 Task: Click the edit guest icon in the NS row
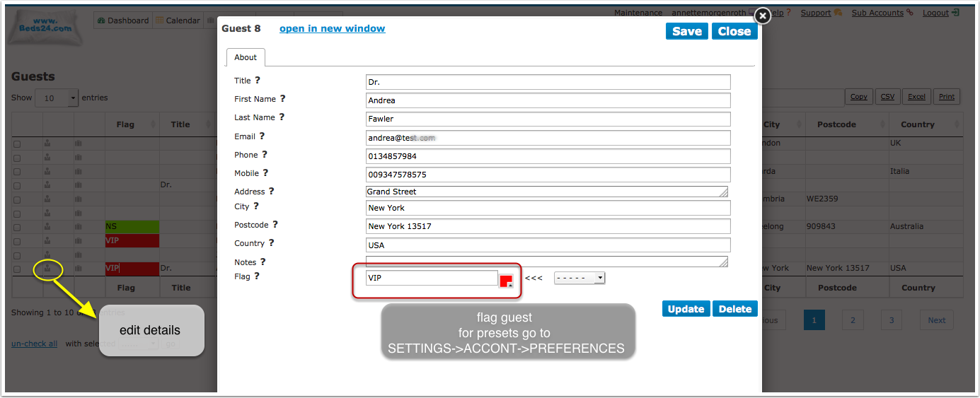click(x=47, y=227)
